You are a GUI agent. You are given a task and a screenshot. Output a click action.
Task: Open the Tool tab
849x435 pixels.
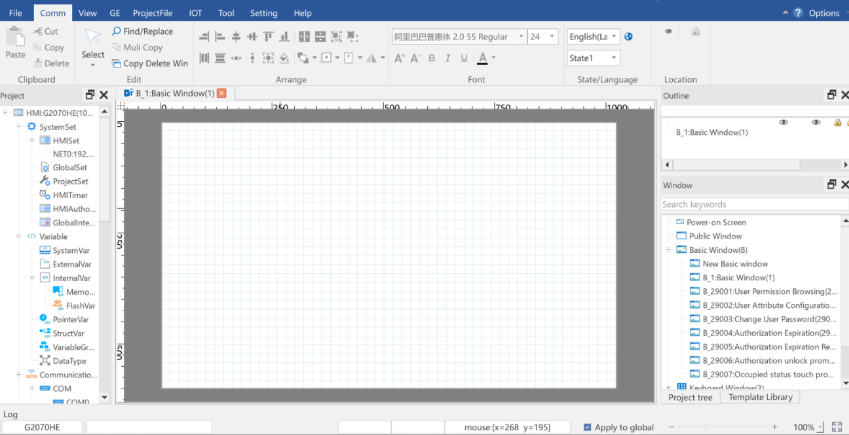tap(226, 13)
